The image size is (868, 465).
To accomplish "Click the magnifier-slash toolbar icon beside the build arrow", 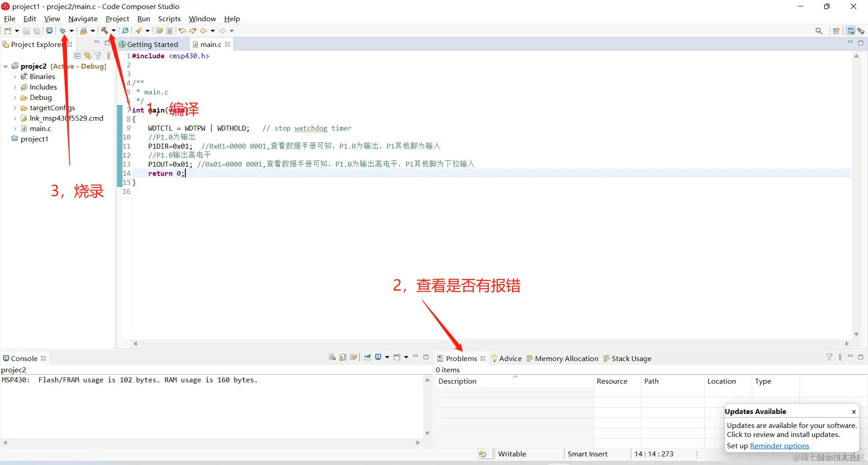I will (125, 31).
